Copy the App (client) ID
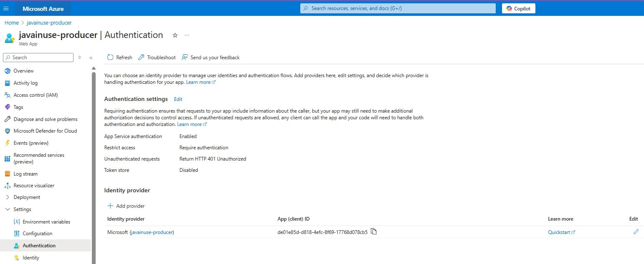The width and height of the screenshot is (644, 264). (374, 232)
